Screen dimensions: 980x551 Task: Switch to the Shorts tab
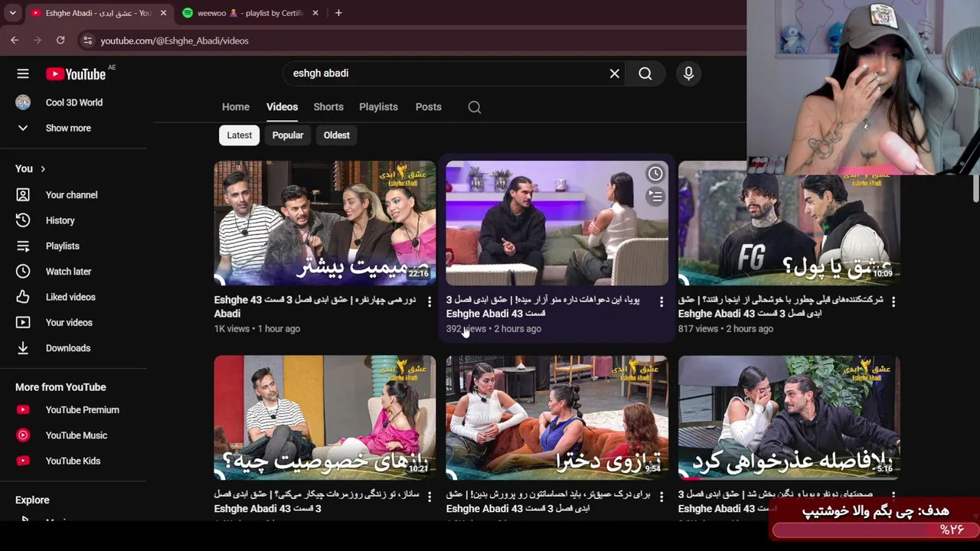click(x=328, y=107)
